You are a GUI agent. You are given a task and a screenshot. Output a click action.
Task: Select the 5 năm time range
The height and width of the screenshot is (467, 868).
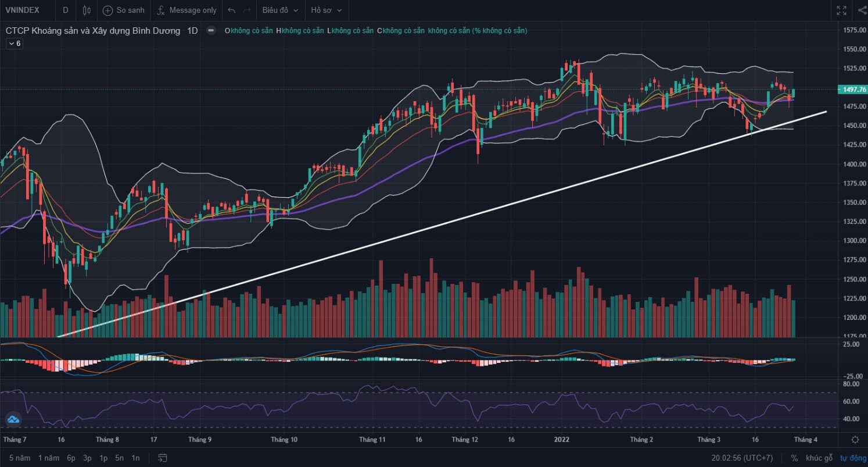(x=19, y=458)
